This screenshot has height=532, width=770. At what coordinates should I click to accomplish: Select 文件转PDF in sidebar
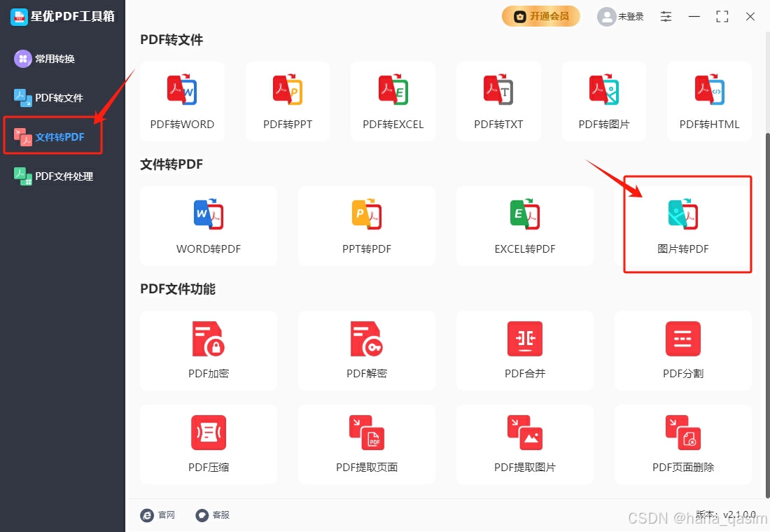(x=49, y=137)
